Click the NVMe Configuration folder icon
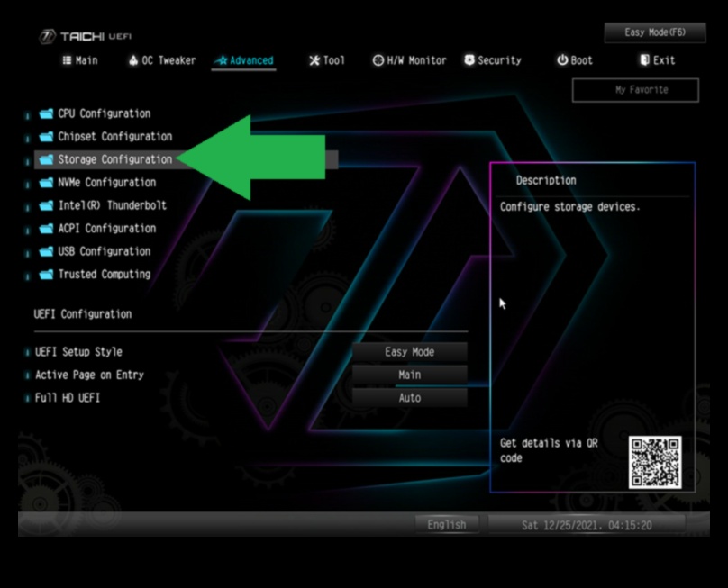The width and height of the screenshot is (728, 588). coord(46,183)
